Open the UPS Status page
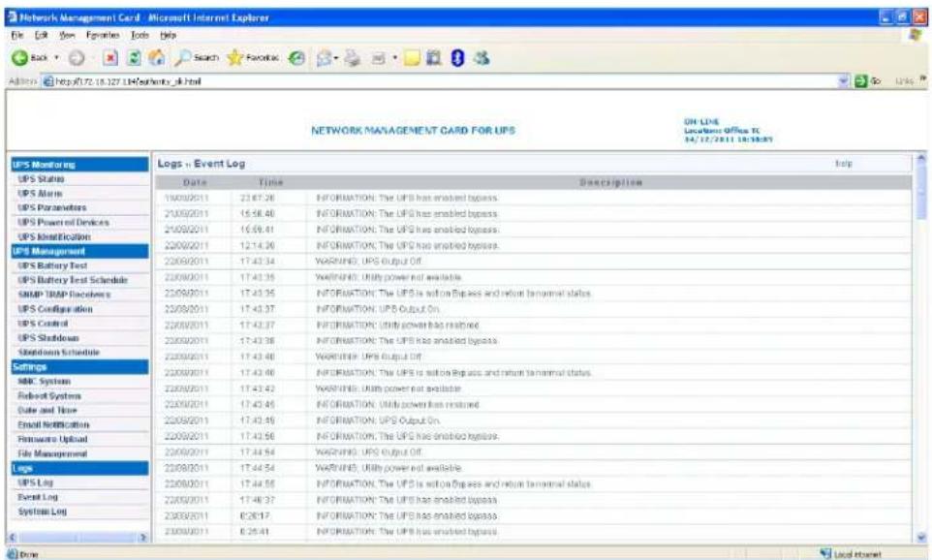The height and width of the screenshot is (560, 932). click(41, 179)
